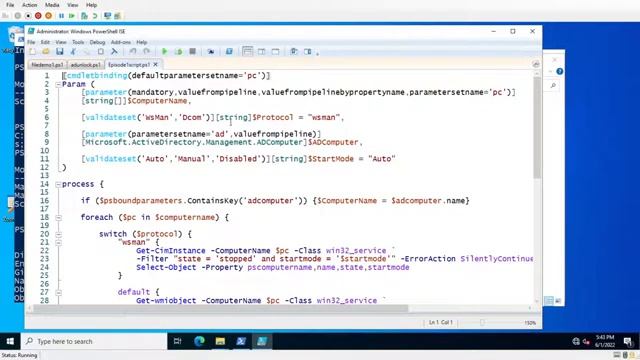Show Script Pane Maximized layout icon
This screenshot has height=360, width=640.
point(276,51)
